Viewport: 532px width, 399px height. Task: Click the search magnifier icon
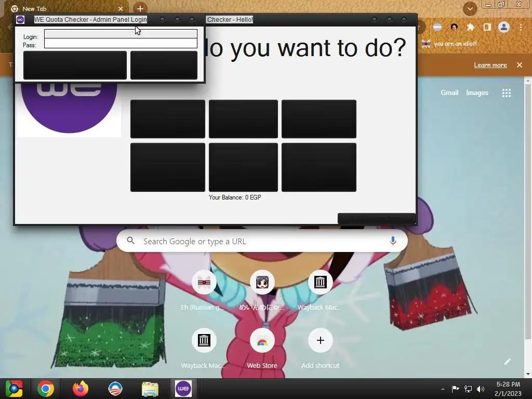[x=130, y=241]
